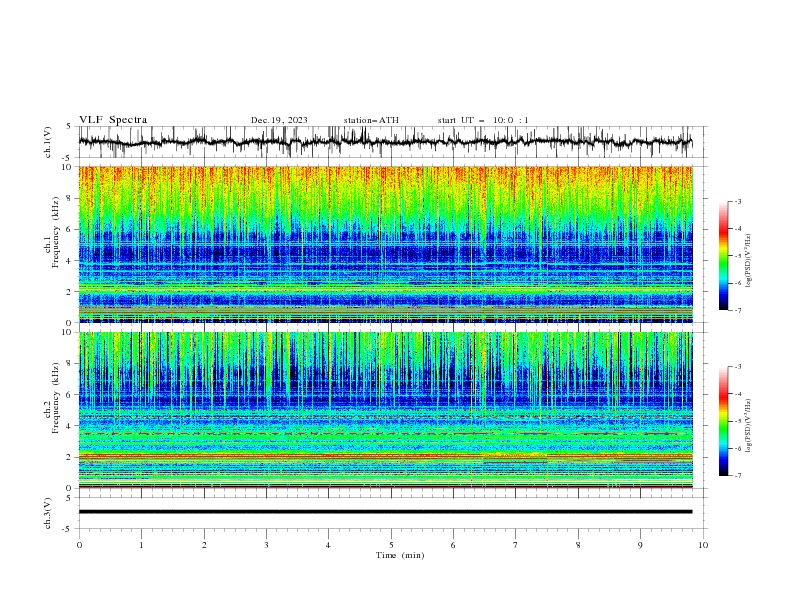
Task: Click the "start UT = 10:0 :1" text
Action: [x=483, y=120]
